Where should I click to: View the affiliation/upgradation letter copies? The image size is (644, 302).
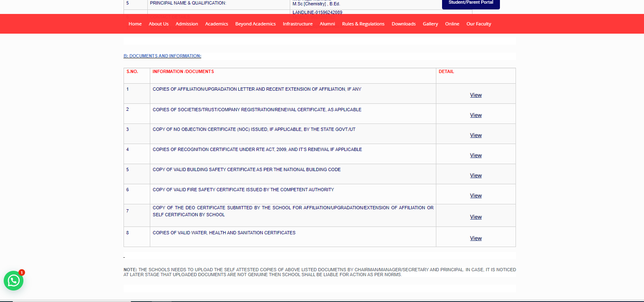click(476, 95)
